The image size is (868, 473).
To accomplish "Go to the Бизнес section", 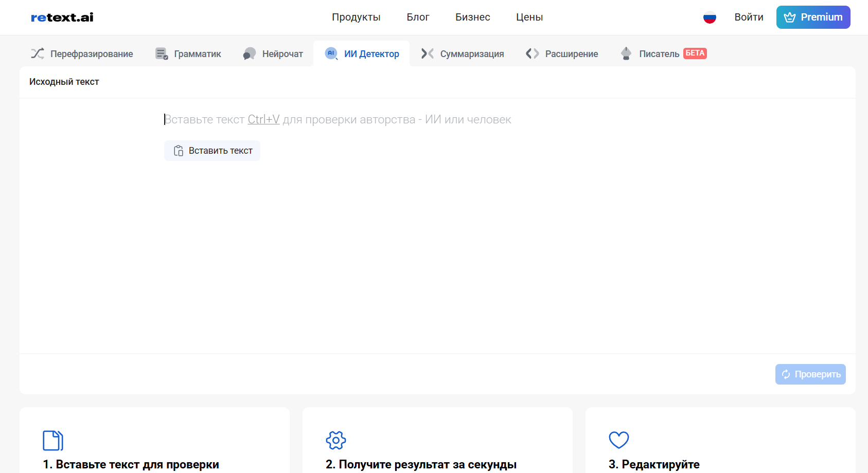I will tap(472, 17).
